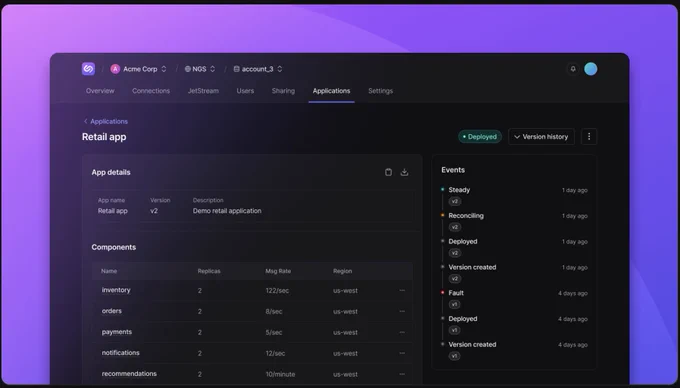Click the v1 tag under Fault event
Viewport: 680px width, 388px height.
454,304
